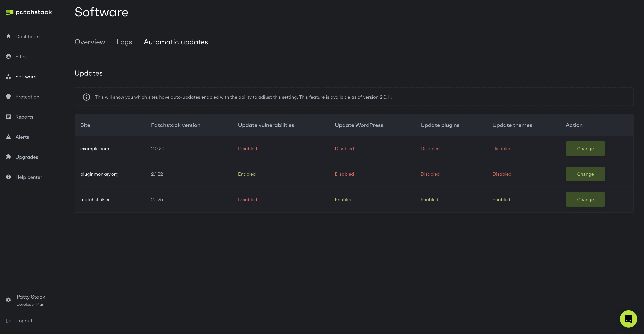The height and width of the screenshot is (334, 644).
Task: Click Change for example.com
Action: click(585, 149)
